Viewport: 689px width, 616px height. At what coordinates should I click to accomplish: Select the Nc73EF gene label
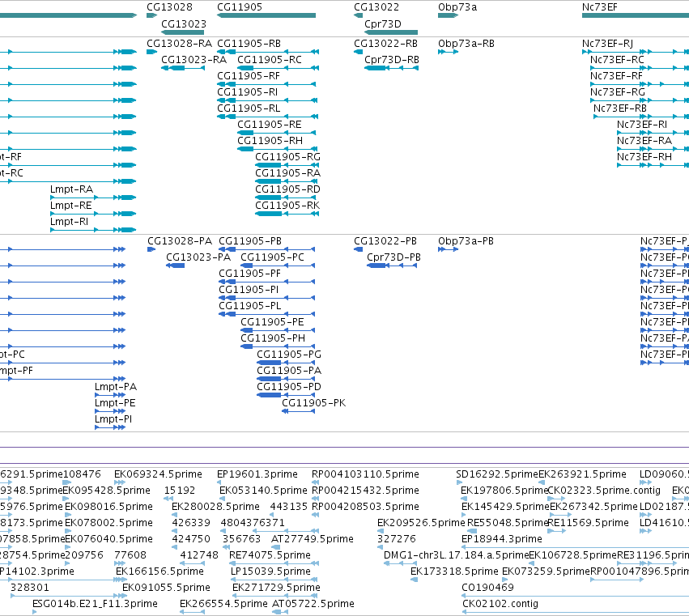[x=599, y=7]
